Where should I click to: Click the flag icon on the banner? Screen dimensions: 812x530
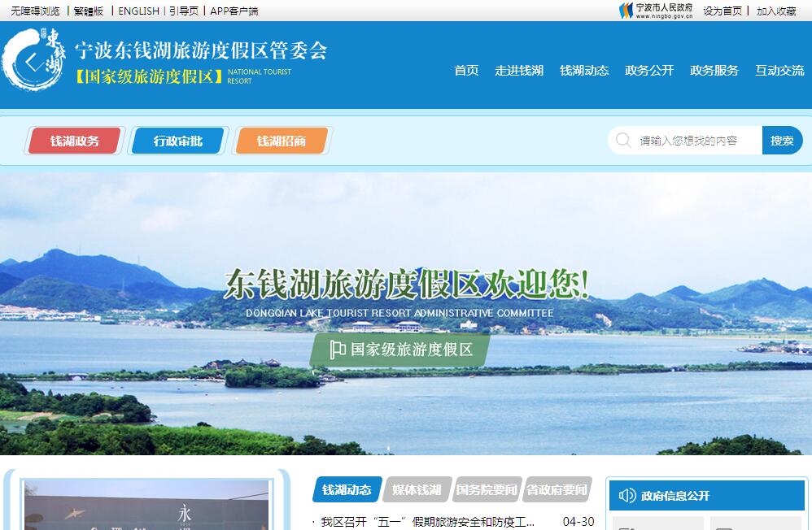pyautogui.click(x=337, y=350)
